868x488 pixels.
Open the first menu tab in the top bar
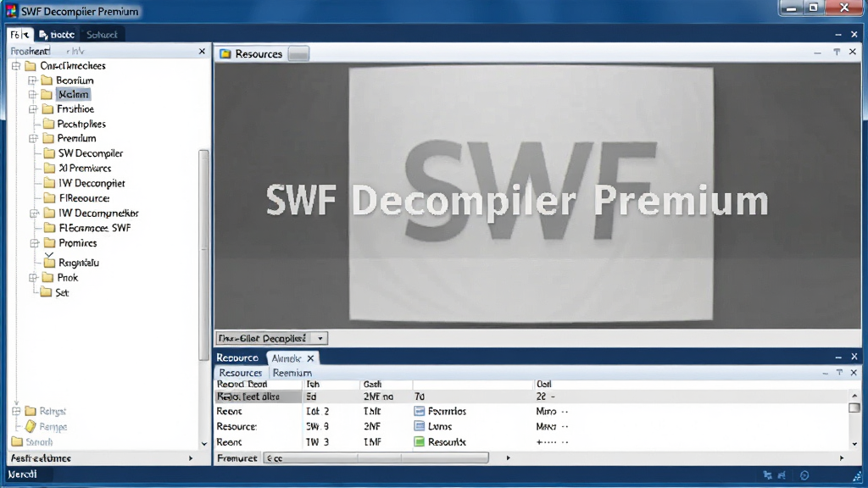pyautogui.click(x=20, y=34)
